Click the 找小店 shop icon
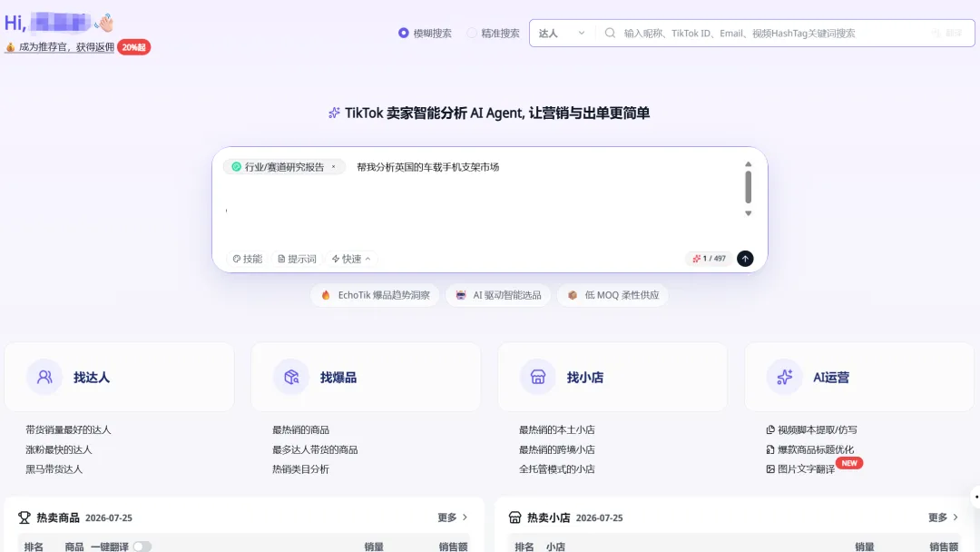 (538, 377)
